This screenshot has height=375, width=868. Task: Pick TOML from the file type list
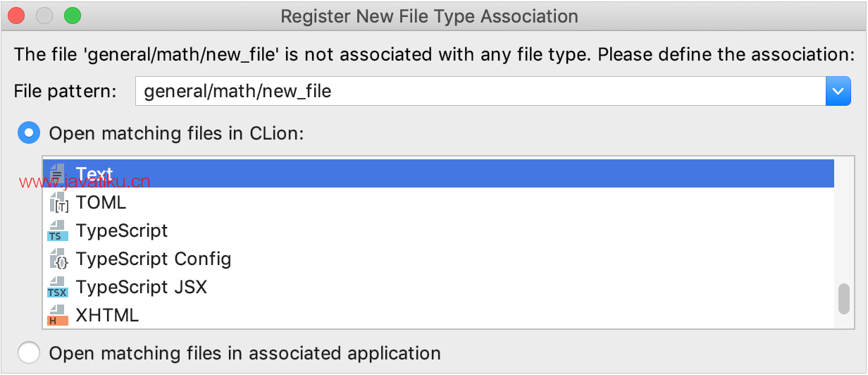pos(101,203)
